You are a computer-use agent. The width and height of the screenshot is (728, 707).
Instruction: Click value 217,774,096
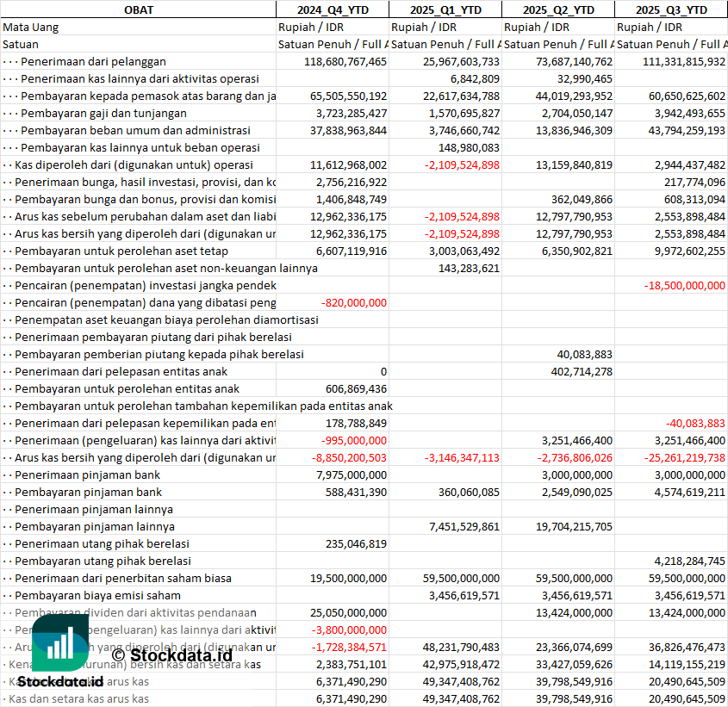pyautogui.click(x=694, y=182)
